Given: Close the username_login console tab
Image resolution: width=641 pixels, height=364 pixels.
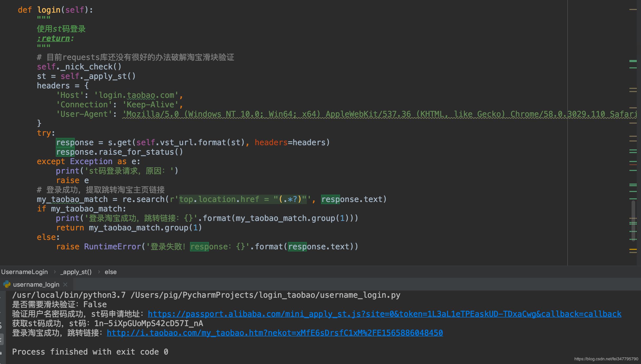Looking at the screenshot, I should pyautogui.click(x=65, y=285).
